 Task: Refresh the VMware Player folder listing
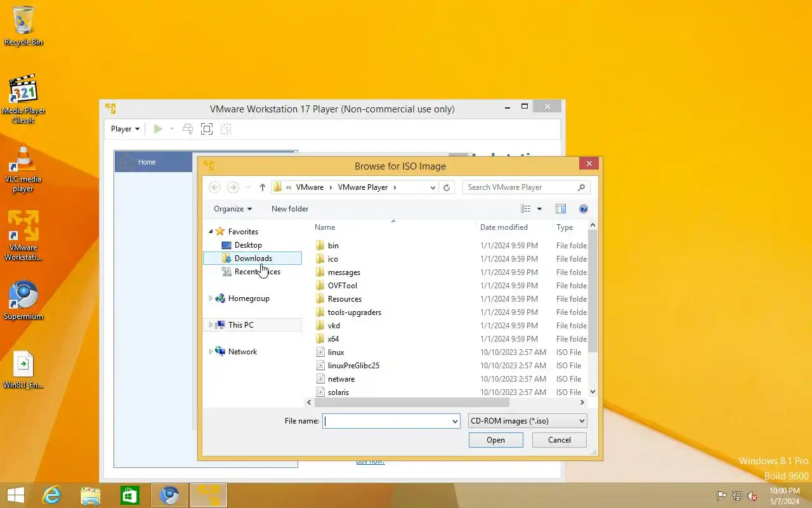[447, 187]
